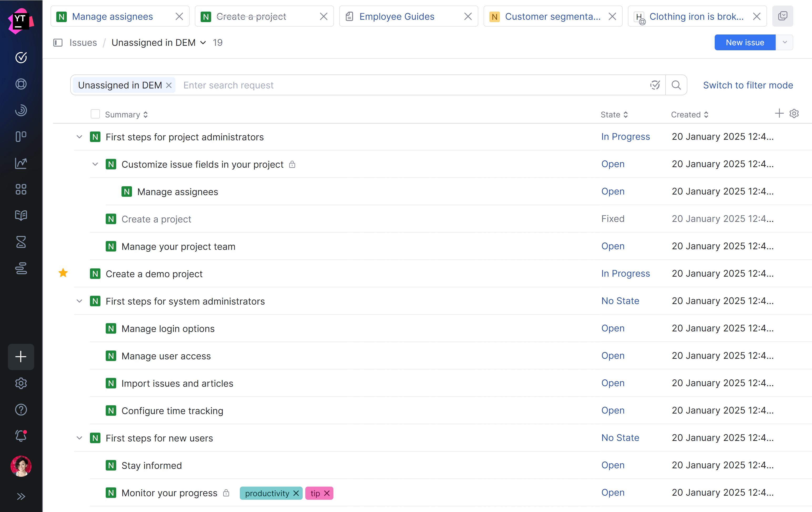Collapse First steps for system administrators subtasks
812x512 pixels.
79,301
